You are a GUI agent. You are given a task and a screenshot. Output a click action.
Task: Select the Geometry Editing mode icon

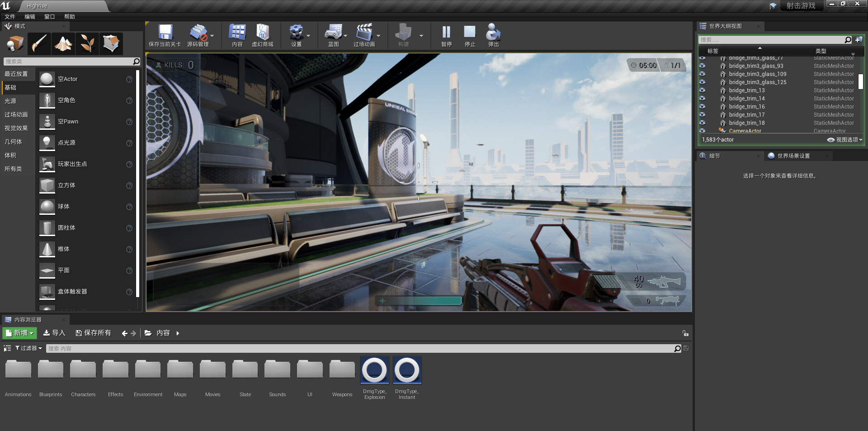[x=111, y=43]
